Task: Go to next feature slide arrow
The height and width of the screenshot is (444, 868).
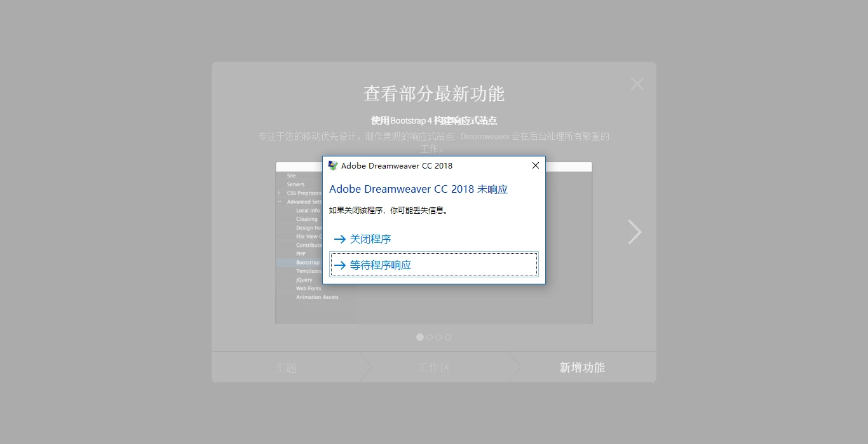Action: [634, 232]
